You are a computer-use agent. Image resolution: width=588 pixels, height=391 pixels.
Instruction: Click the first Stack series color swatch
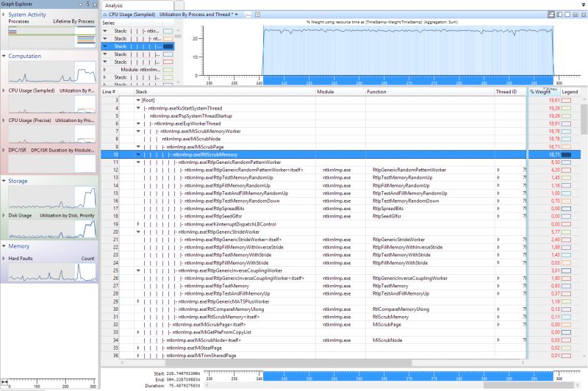coord(168,31)
